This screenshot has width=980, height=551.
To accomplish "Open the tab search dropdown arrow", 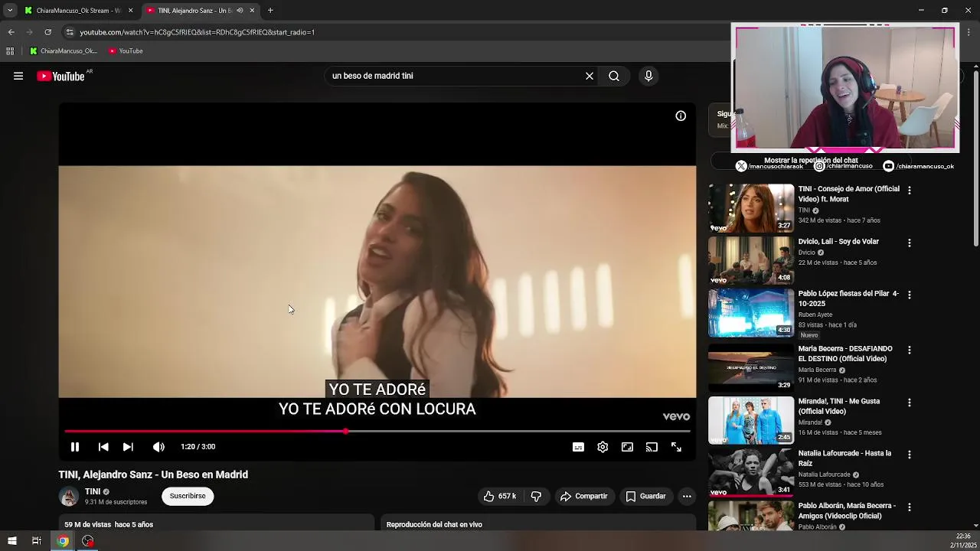I will coord(10,11).
